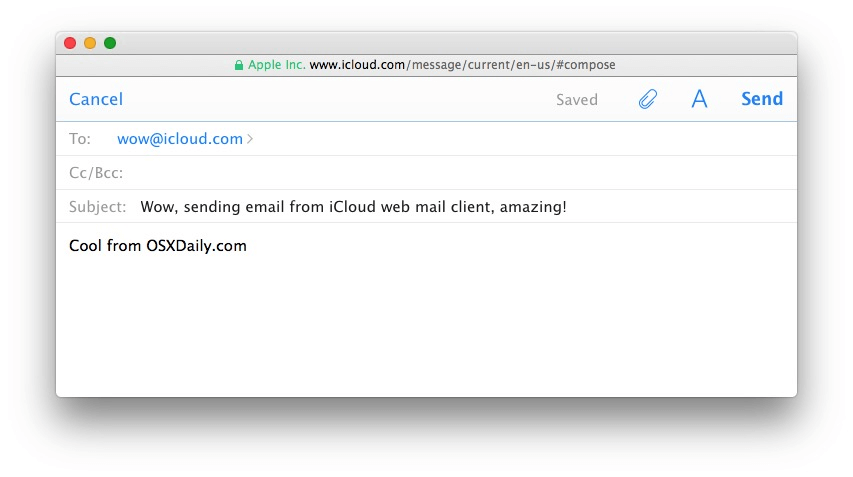Viewport: 853px width, 477px height.
Task: Click empty area of the message body
Action: tap(426, 330)
